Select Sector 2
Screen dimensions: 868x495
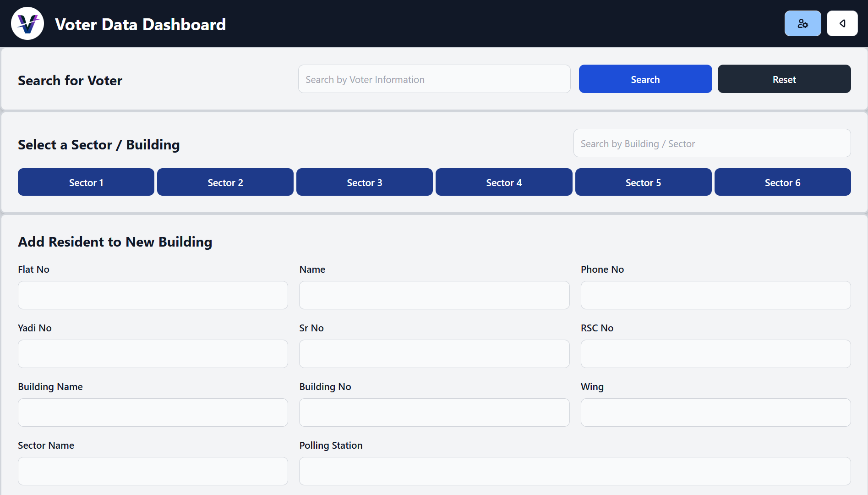point(225,182)
